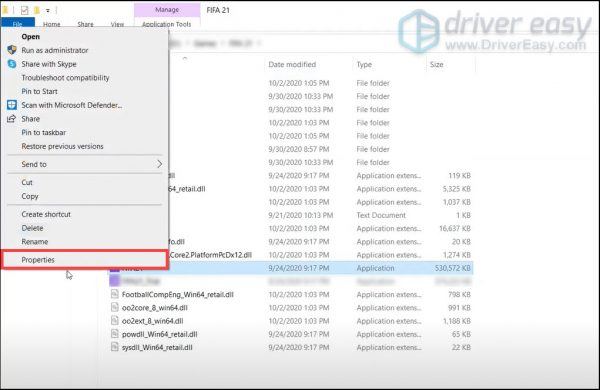Select Create shortcut entry
Image resolution: width=600 pixels, height=390 pixels.
point(46,214)
